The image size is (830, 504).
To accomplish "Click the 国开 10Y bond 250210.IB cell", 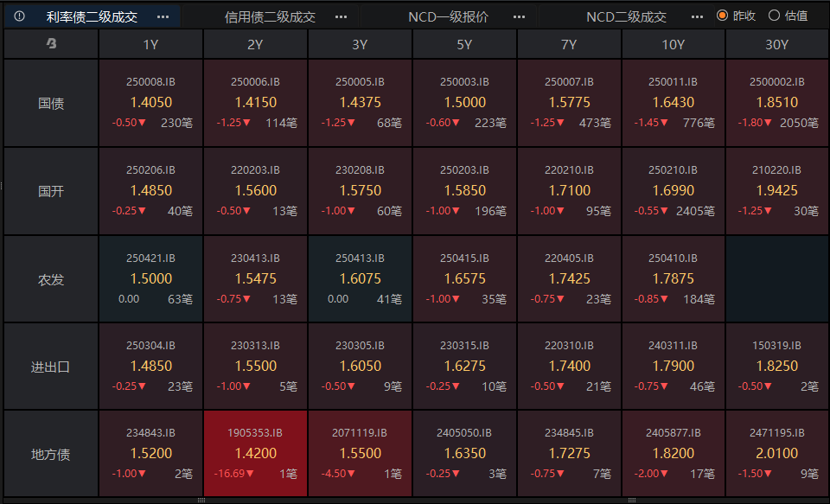I will (673, 191).
